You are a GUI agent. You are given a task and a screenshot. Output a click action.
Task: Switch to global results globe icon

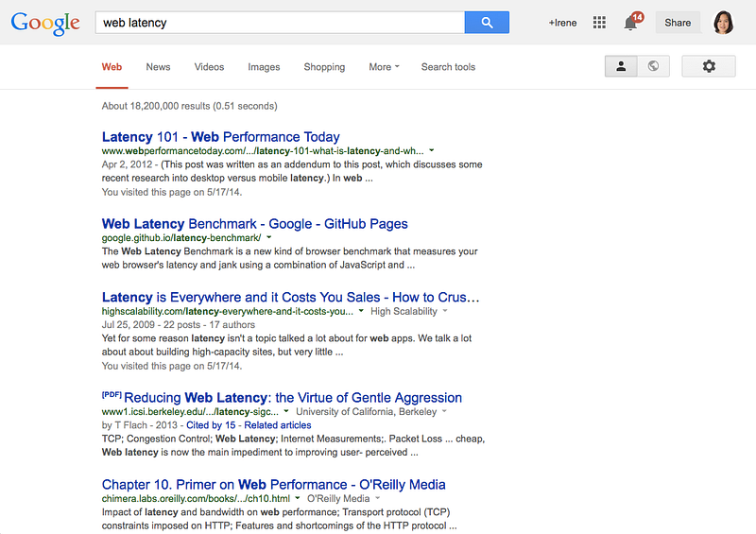[x=653, y=66]
